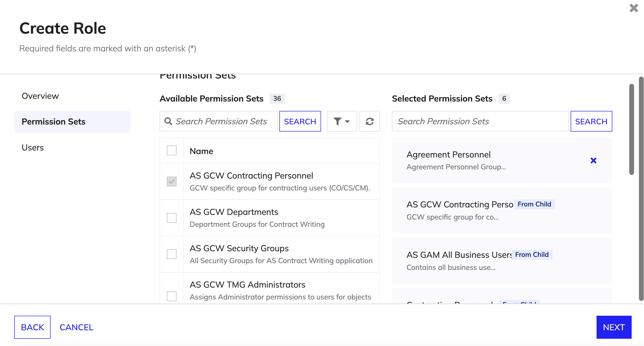Click From Child badge on AS GAM All Business

(532, 254)
